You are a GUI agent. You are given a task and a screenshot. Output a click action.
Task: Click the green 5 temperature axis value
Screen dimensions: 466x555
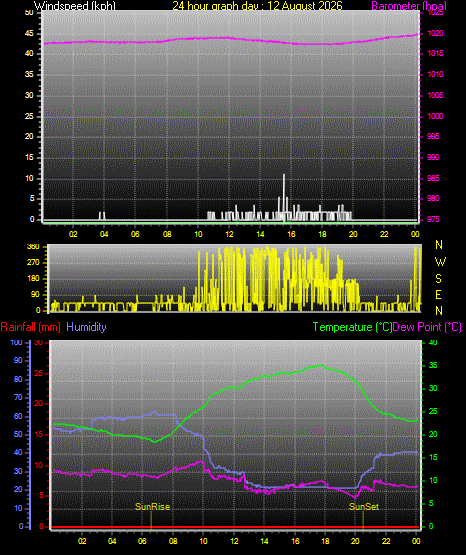pyautogui.click(x=431, y=503)
